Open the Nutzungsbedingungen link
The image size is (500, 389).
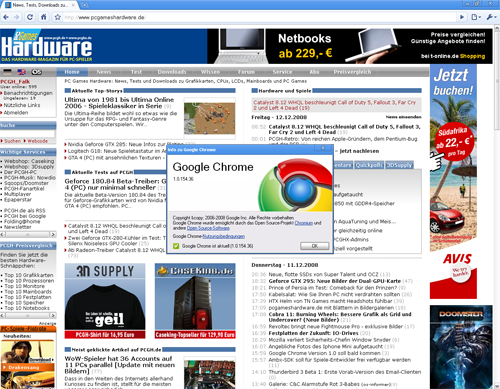point(224,236)
